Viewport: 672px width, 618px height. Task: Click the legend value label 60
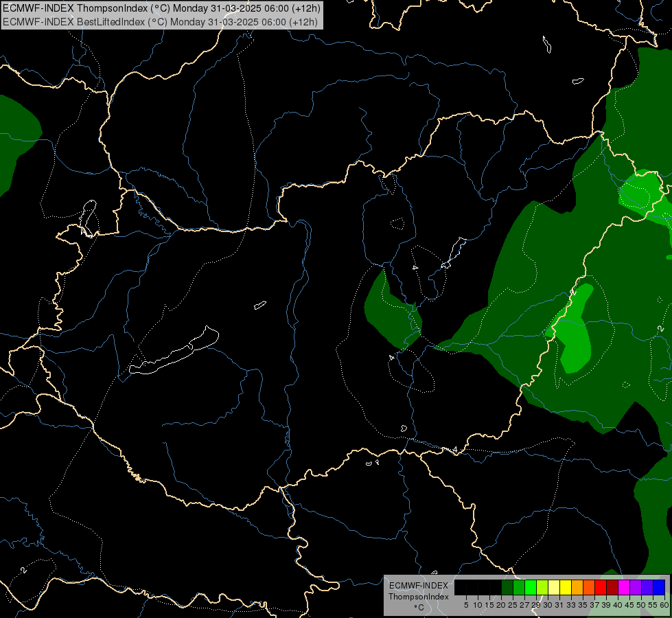[664, 605]
